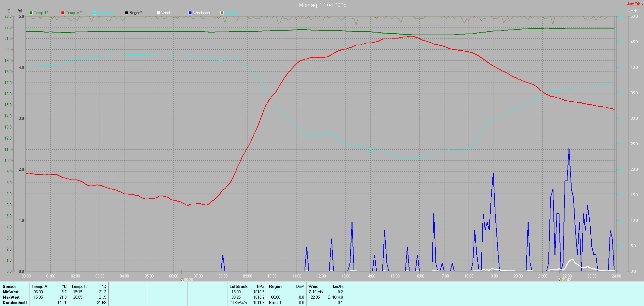The height and width of the screenshot is (306, 644).
Task: Click the chart title 'Montag, 14.04.2025'
Action: 323,5
